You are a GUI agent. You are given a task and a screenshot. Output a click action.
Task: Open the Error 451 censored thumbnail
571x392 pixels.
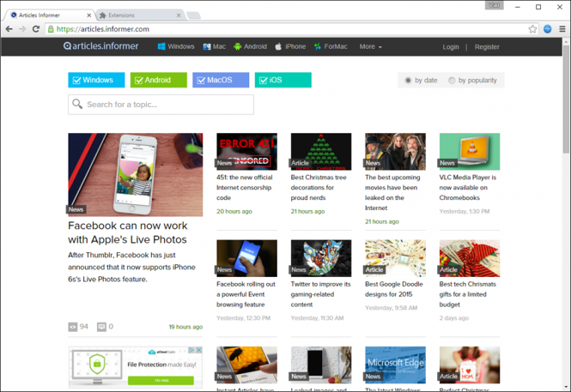point(247,152)
